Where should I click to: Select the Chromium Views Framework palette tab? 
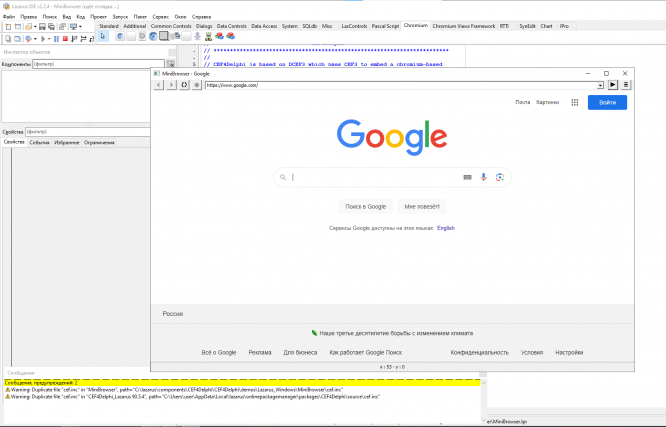pos(464,26)
